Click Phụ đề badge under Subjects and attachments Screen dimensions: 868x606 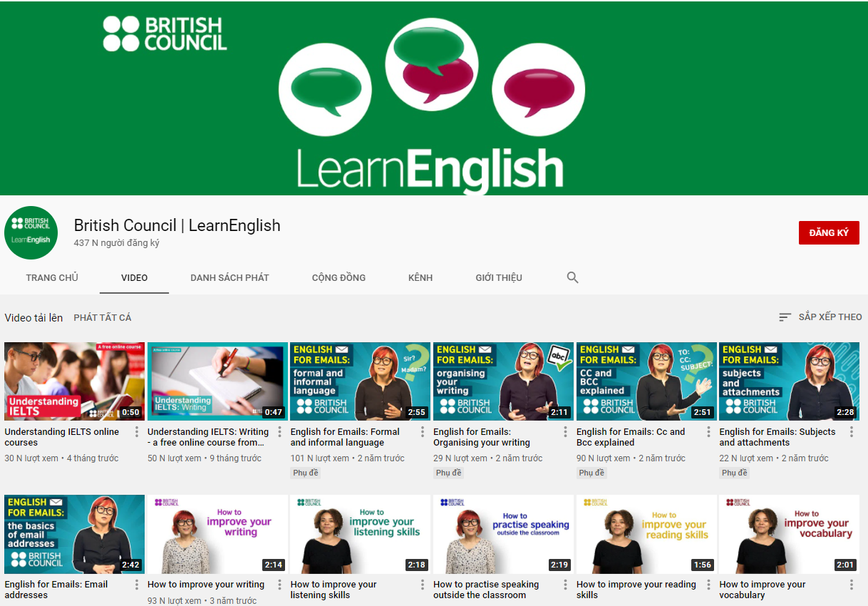(735, 473)
